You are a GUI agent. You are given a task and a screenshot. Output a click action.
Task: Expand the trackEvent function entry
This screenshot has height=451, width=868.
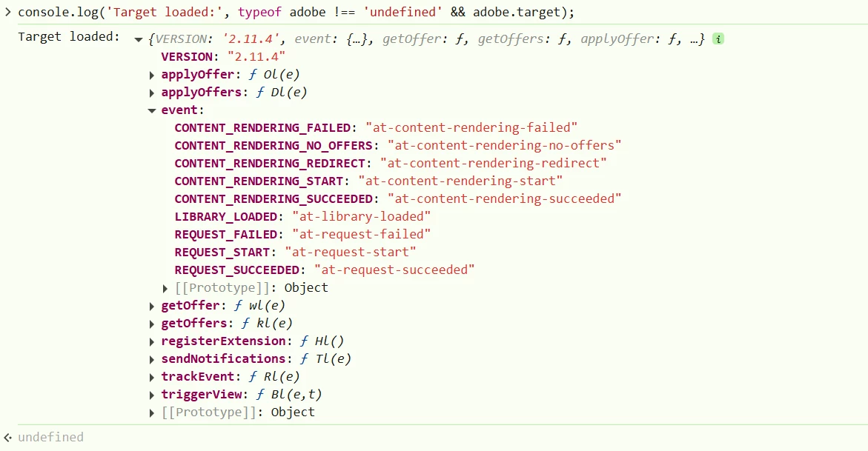coord(152,377)
